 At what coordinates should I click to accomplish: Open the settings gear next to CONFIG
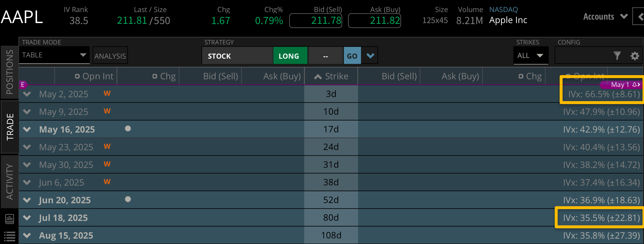click(x=635, y=56)
